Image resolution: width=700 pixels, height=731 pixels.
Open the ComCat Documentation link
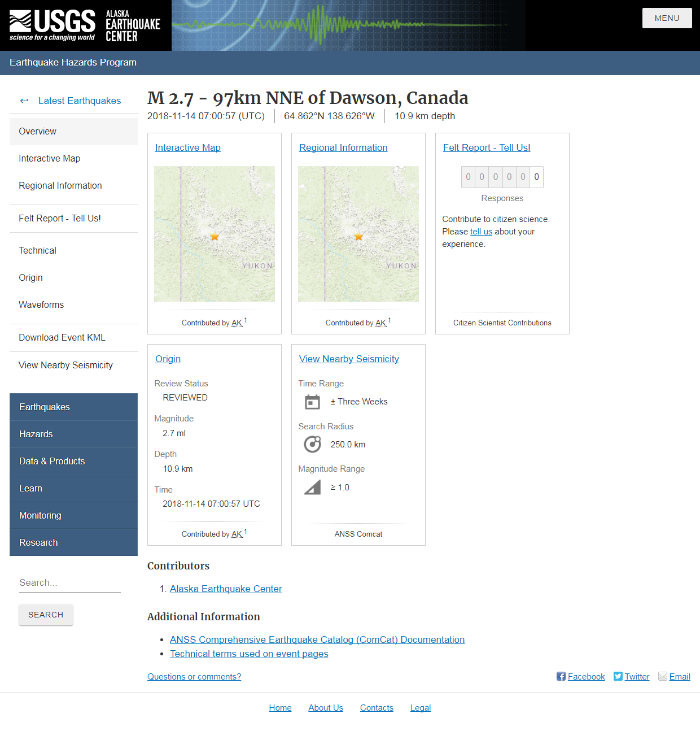pos(317,639)
